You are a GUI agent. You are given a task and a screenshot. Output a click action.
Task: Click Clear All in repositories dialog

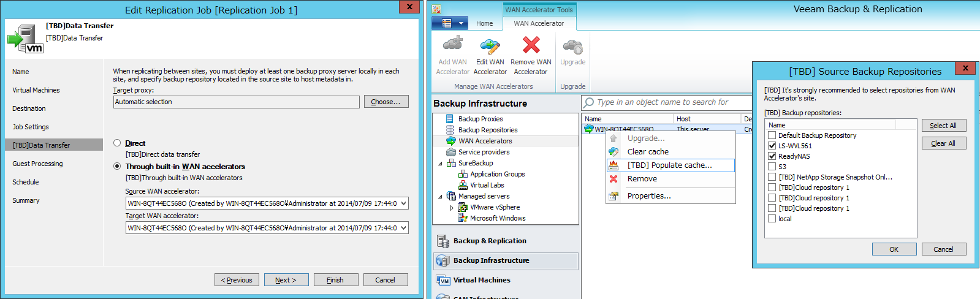pos(944,143)
